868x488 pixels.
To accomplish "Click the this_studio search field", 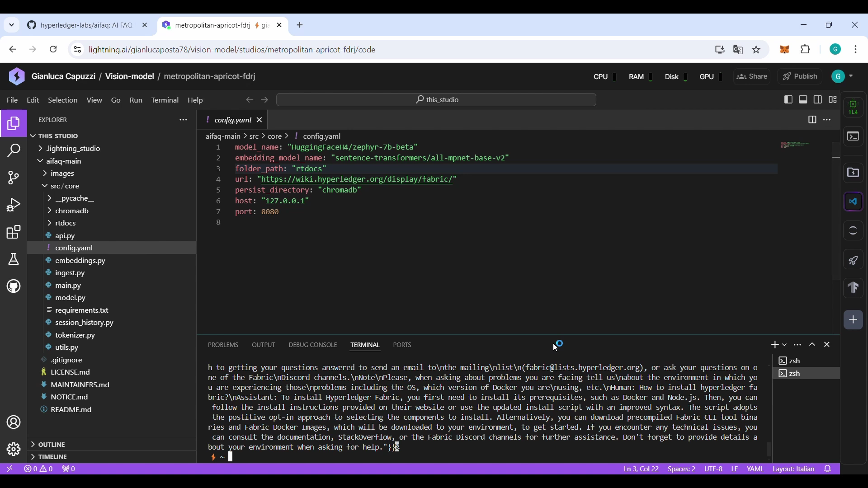I will [436, 100].
